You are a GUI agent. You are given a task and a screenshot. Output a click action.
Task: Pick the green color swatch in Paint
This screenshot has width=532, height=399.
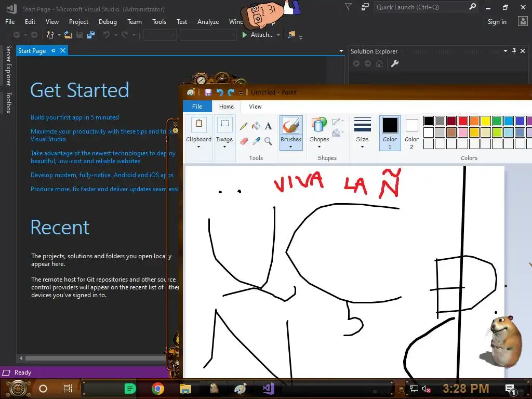tap(497, 121)
